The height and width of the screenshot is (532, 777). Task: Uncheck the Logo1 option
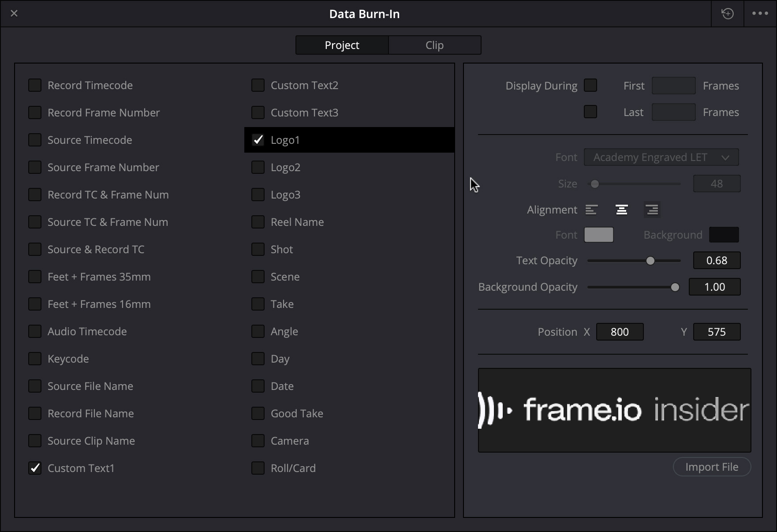(x=258, y=140)
